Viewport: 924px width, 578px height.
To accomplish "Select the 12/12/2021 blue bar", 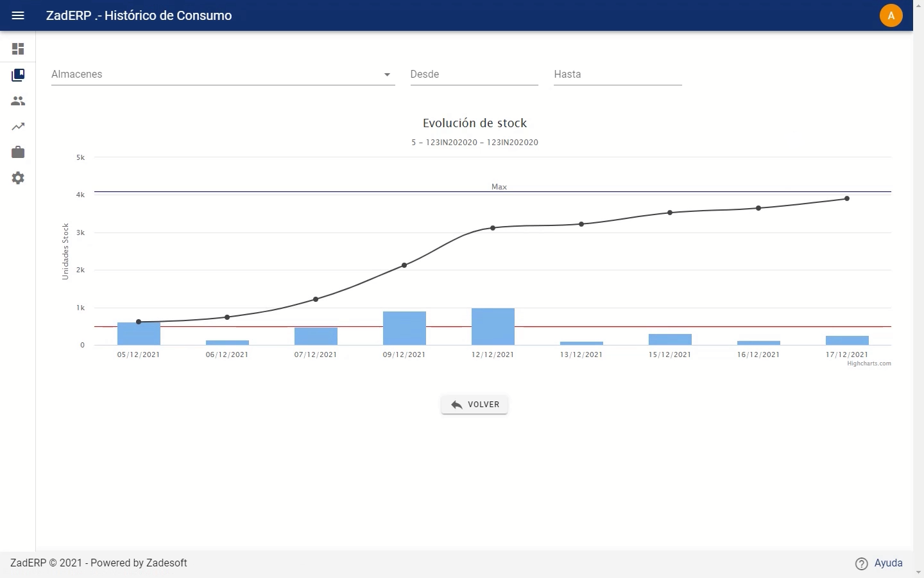I will 493,327.
